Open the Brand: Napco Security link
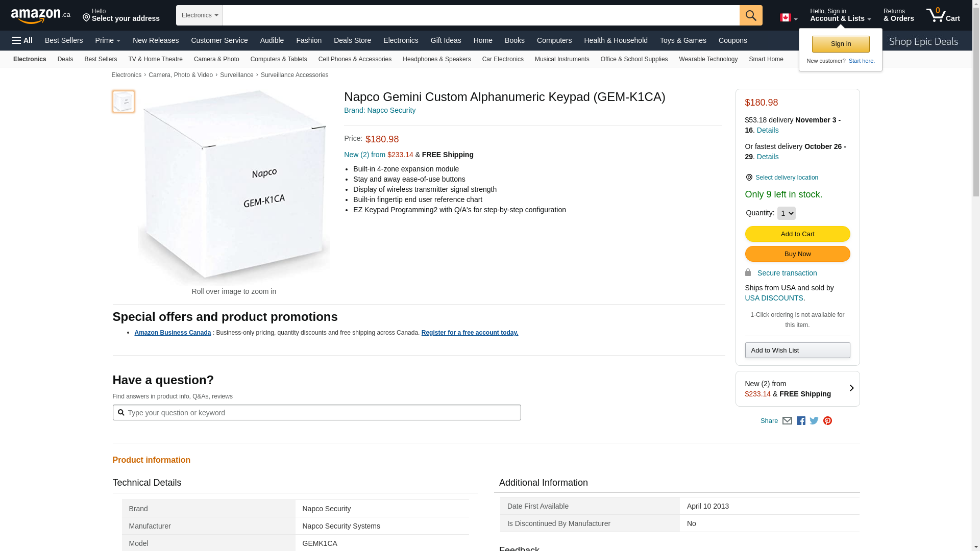The image size is (980, 551). pos(380,110)
